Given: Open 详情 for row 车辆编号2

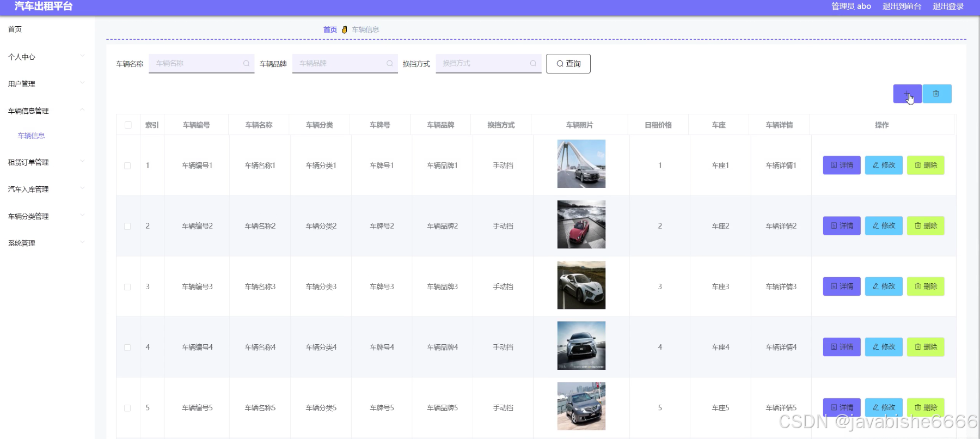Looking at the screenshot, I should [x=842, y=225].
